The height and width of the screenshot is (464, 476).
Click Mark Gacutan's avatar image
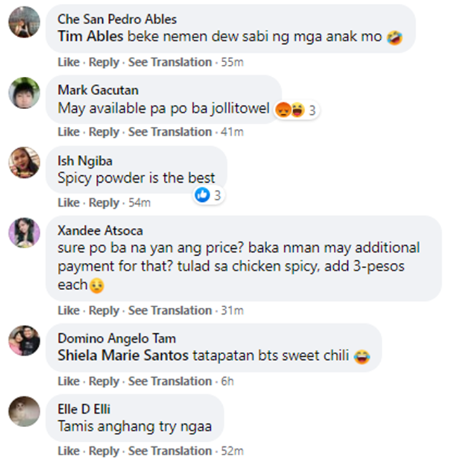coord(24,93)
